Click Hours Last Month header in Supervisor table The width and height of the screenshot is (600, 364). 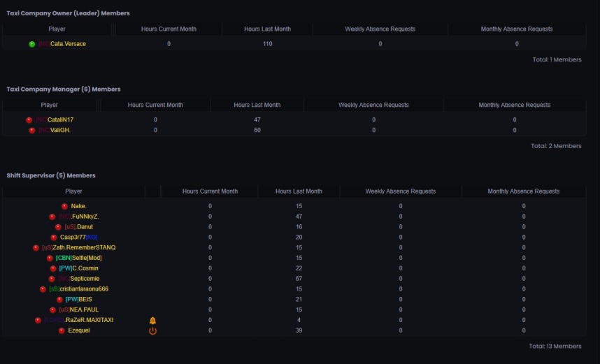point(299,191)
